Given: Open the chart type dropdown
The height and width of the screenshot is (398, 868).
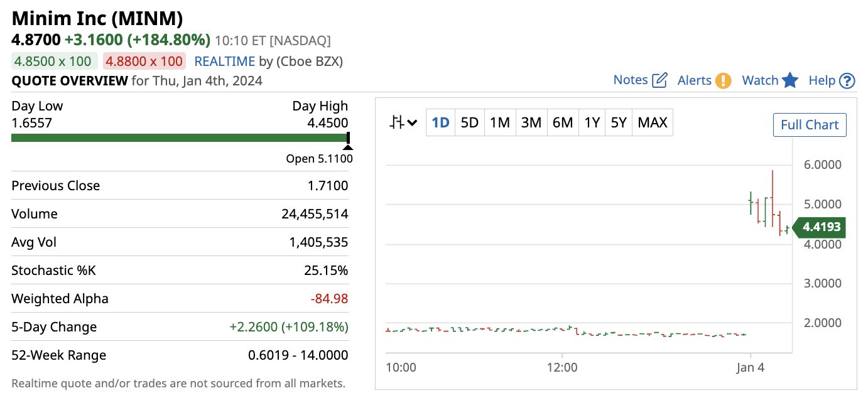Looking at the screenshot, I should pyautogui.click(x=403, y=122).
